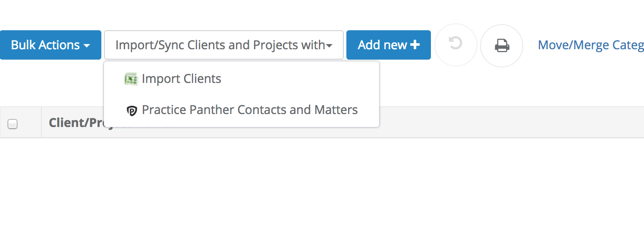
Task: Click the greyed-out round refresh button
Action: pyautogui.click(x=456, y=45)
